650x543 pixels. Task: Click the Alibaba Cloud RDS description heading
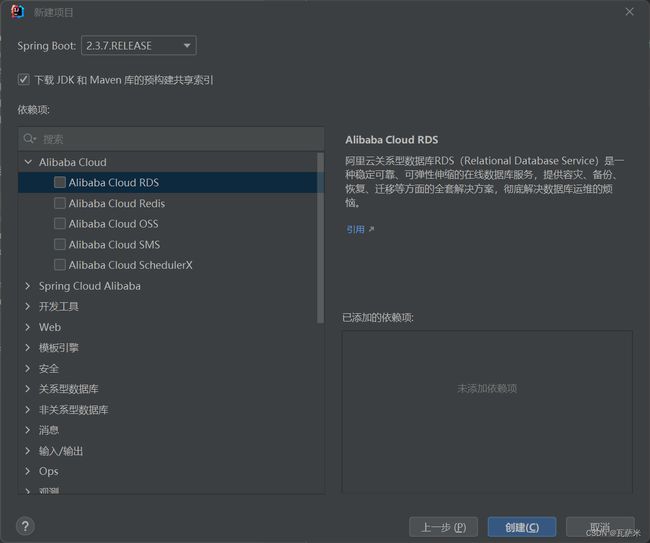(392, 140)
